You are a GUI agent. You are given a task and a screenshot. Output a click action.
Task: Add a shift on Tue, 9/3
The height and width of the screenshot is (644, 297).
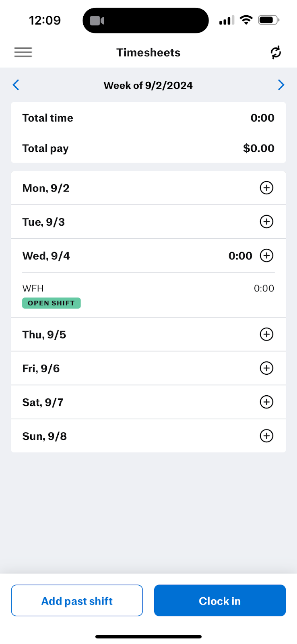tap(266, 222)
